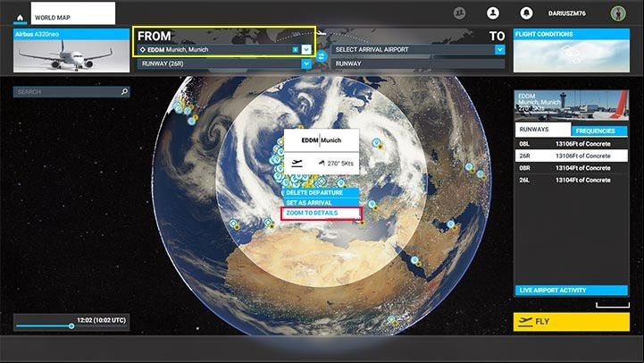The height and width of the screenshot is (363, 644).
Task: Expand the Select Arrival Airport dropdown
Action: tap(500, 49)
